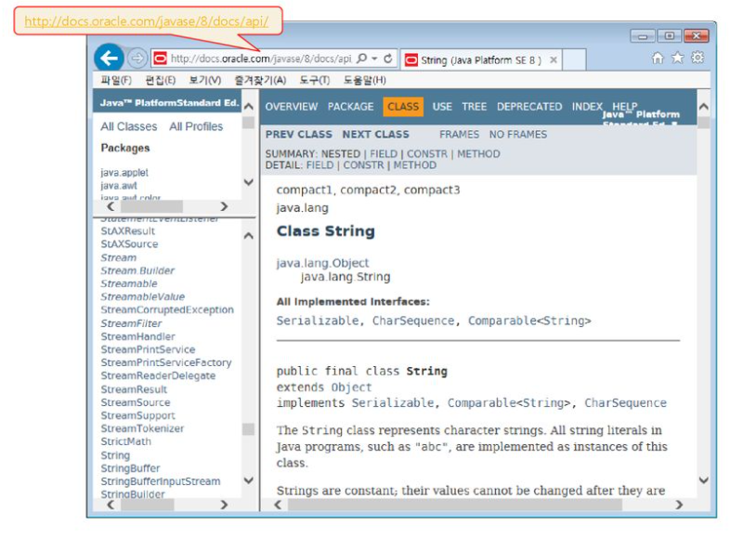Open StrictMath in the class list
This screenshot has height=538, width=756.
tap(125, 441)
